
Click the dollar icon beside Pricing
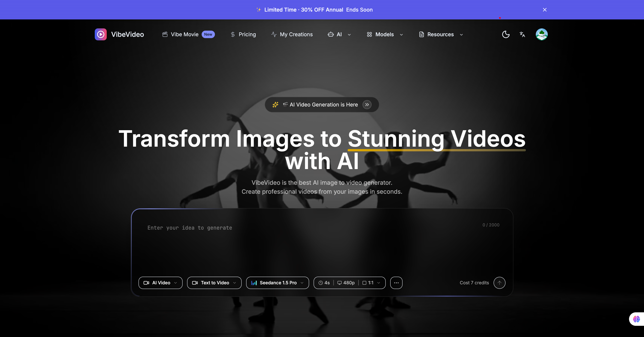click(x=233, y=35)
